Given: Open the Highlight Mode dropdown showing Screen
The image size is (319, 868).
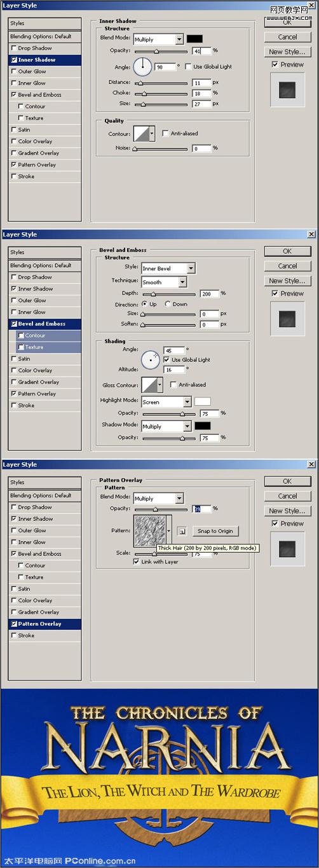Looking at the screenshot, I should click(166, 402).
